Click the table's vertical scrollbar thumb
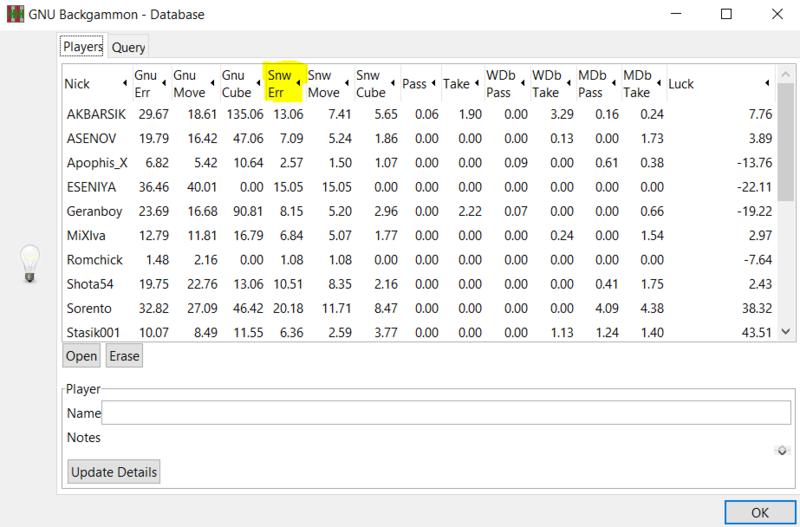Viewport: 800px width, 527px height. pos(786,143)
